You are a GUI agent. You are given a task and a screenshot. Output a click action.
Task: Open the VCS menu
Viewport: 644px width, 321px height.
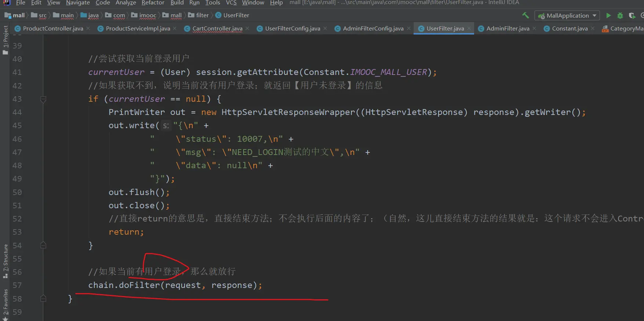click(x=231, y=3)
